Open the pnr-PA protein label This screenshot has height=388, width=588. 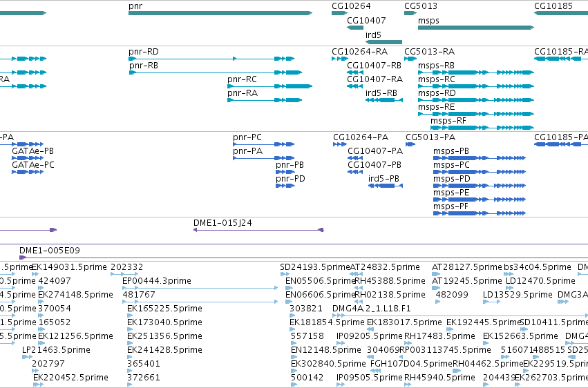pyautogui.click(x=247, y=151)
